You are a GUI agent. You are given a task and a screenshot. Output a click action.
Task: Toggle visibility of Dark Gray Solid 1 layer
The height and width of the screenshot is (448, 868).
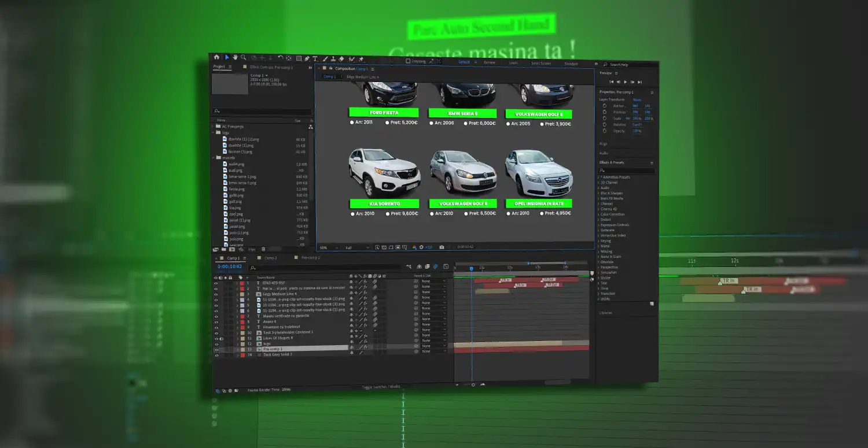(x=216, y=355)
